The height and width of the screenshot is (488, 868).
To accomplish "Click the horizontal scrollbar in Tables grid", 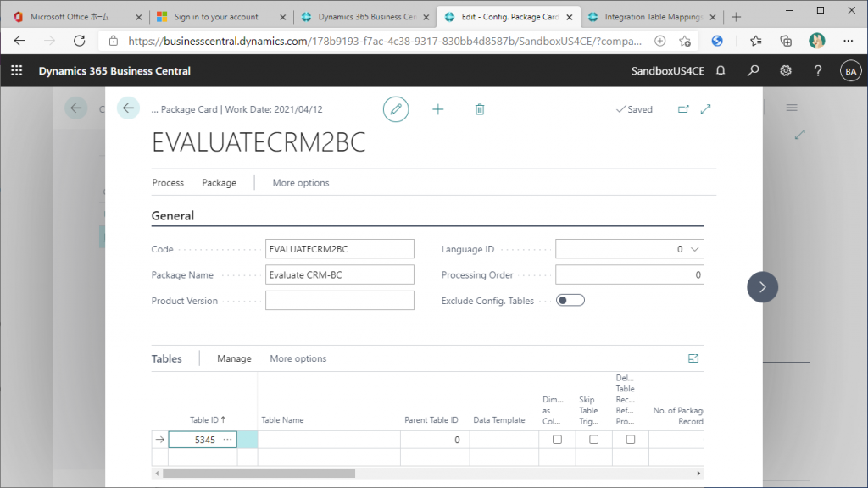I will click(259, 474).
